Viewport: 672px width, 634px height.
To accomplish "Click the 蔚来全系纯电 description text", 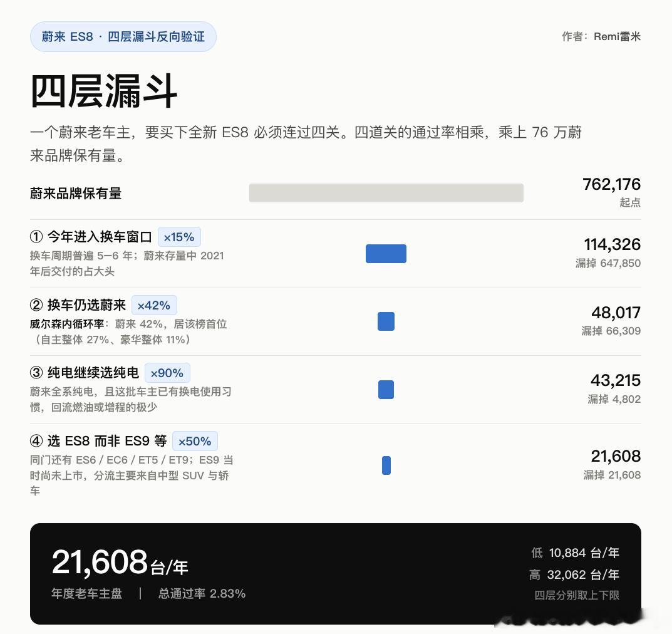I will pyautogui.click(x=131, y=399).
